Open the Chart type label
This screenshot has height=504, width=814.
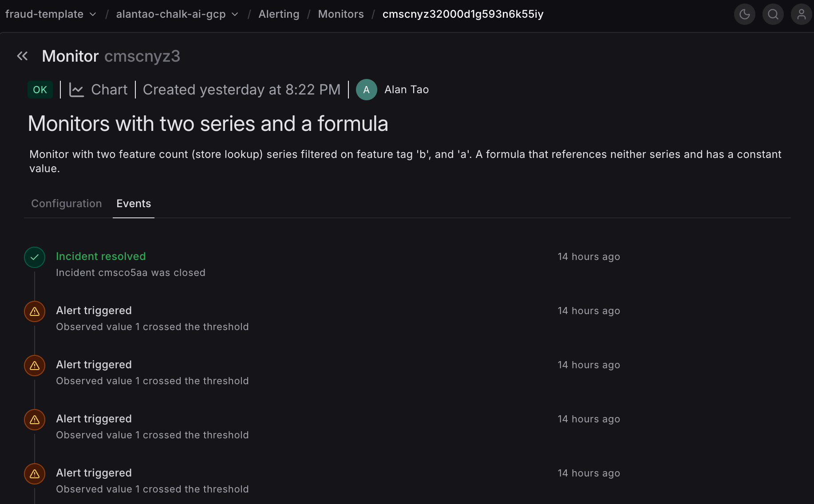(109, 90)
